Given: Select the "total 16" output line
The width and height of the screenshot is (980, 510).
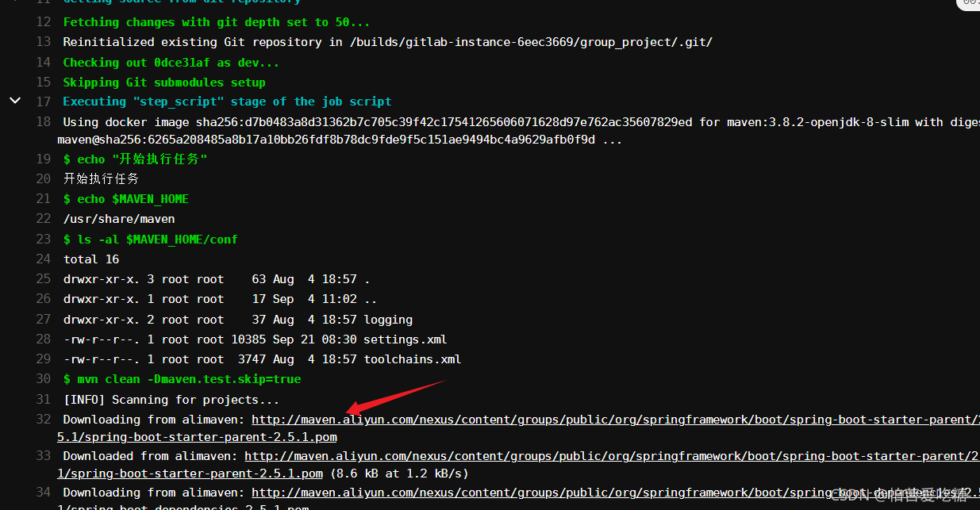Looking at the screenshot, I should (91, 259).
